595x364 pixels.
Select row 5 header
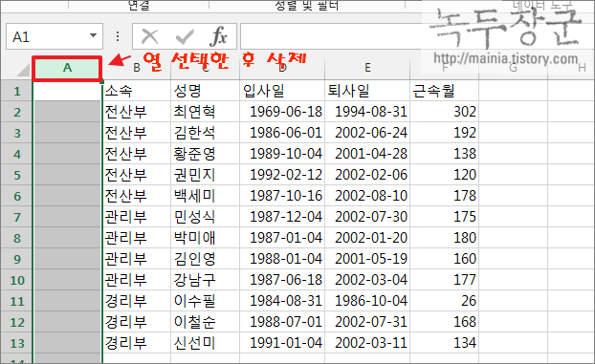(16, 175)
